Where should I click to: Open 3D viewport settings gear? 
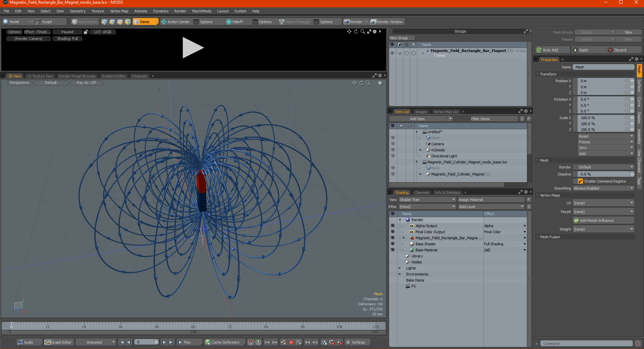tap(380, 83)
